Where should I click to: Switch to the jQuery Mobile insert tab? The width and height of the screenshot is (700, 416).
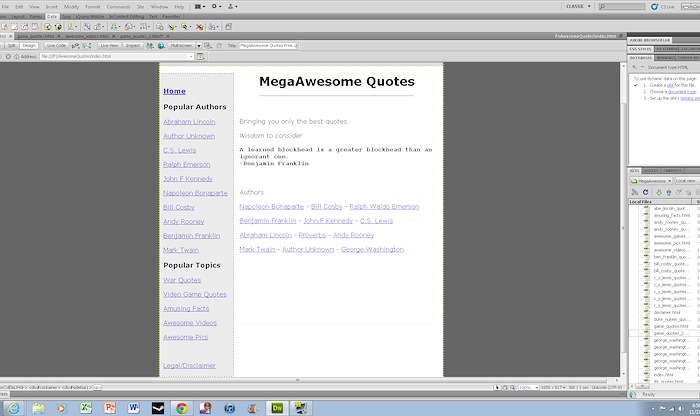coord(90,17)
